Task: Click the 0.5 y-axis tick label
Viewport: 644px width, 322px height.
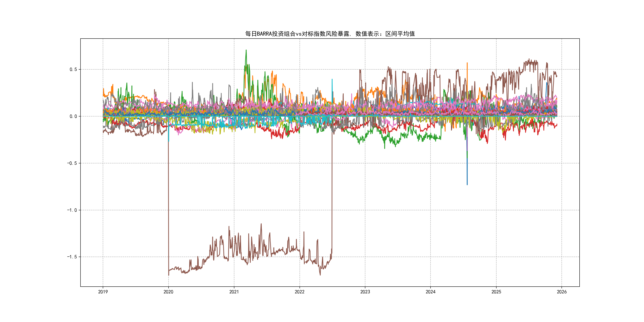Action: click(73, 70)
